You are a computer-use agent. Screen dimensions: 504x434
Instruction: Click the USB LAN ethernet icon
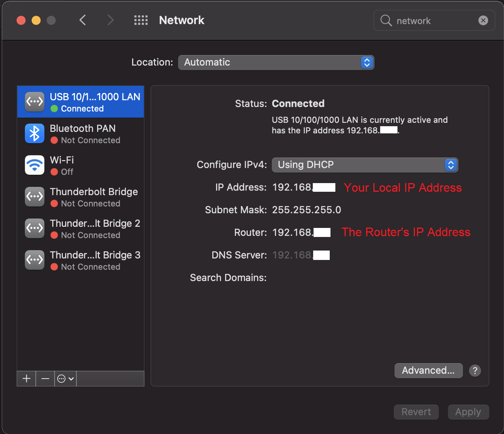click(35, 102)
